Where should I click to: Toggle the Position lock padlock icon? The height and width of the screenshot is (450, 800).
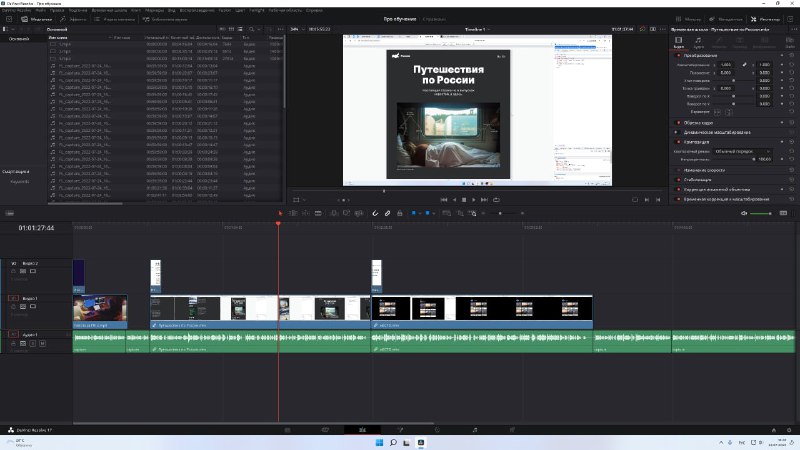tap(399, 213)
